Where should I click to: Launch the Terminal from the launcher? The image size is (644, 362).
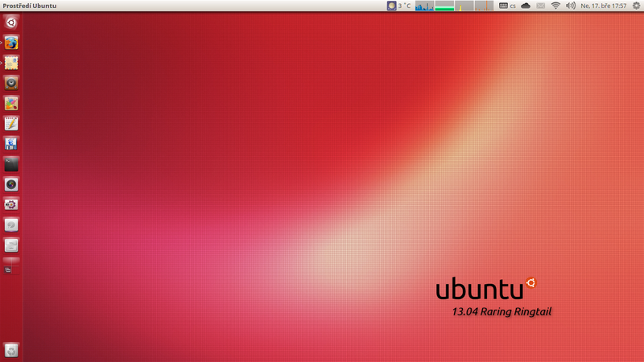(11, 164)
